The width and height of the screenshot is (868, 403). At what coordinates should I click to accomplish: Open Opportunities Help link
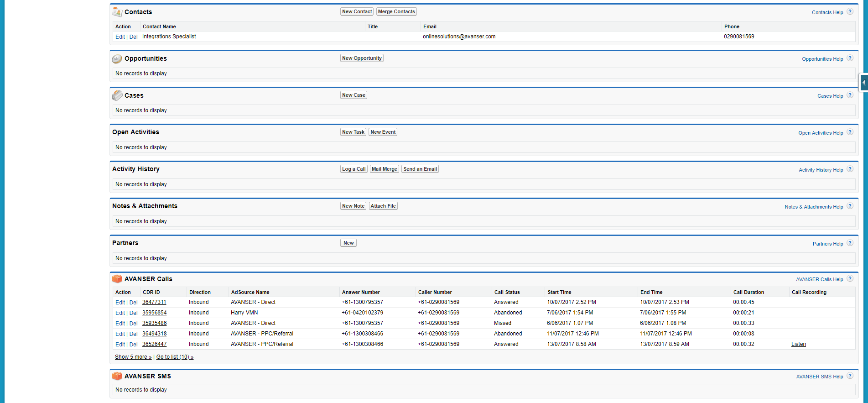pyautogui.click(x=822, y=59)
